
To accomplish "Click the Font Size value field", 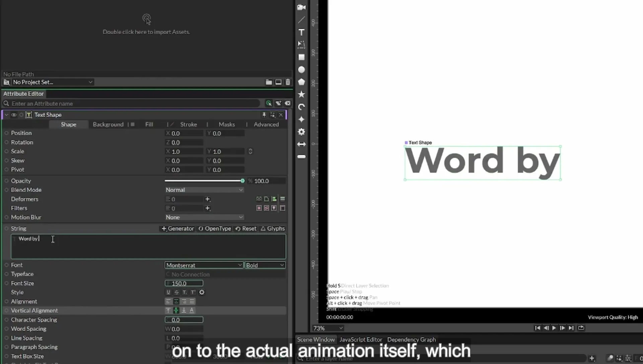I will (x=184, y=283).
